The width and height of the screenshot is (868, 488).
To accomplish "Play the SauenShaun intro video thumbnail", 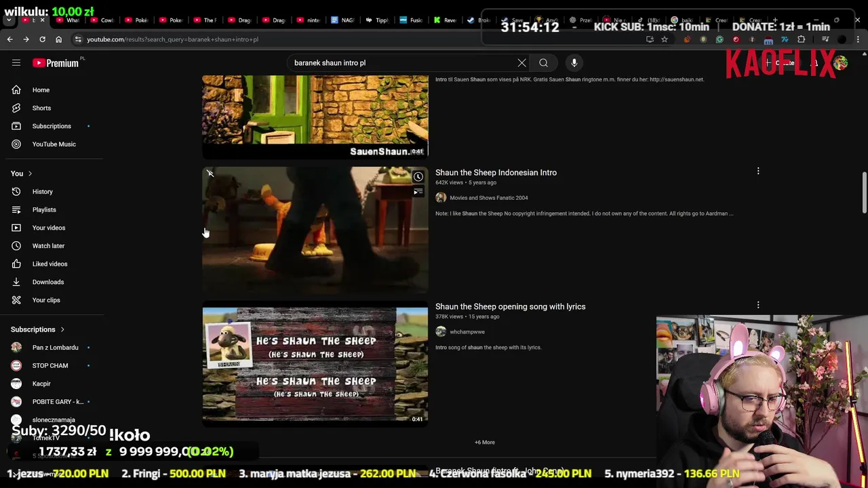I will (315, 116).
